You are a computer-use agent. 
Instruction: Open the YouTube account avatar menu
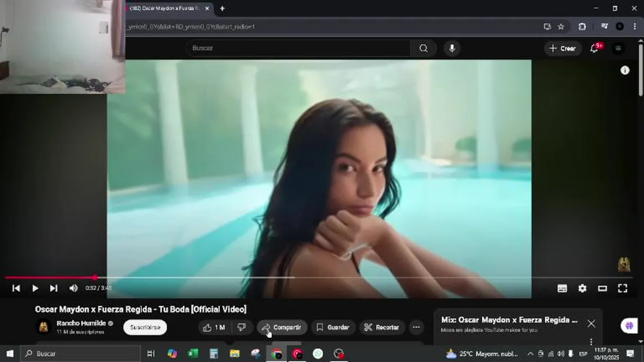(618, 48)
